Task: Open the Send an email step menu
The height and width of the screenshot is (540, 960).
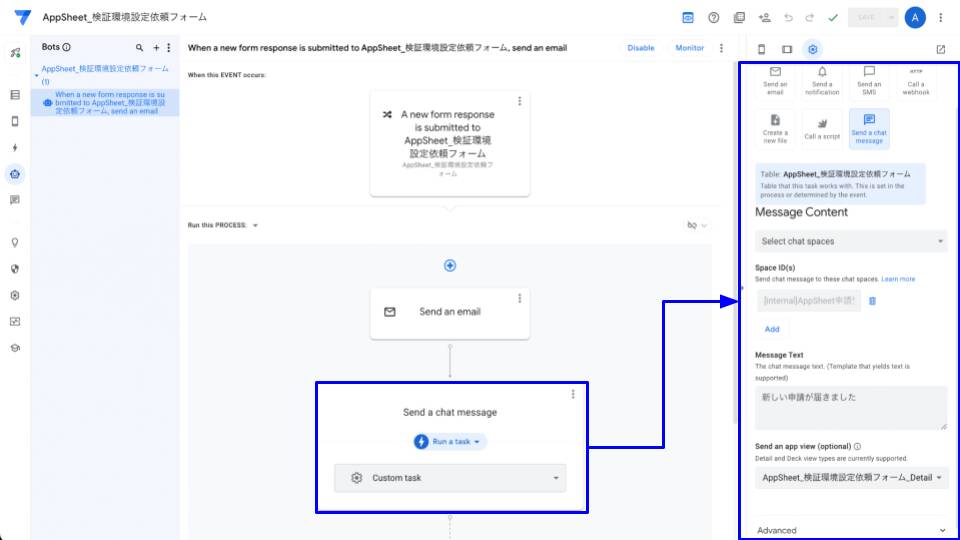Action: 519,298
